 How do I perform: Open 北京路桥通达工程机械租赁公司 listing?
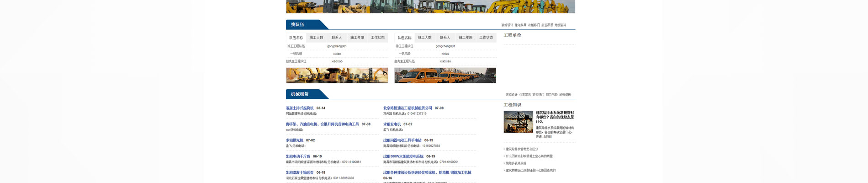tap(408, 108)
